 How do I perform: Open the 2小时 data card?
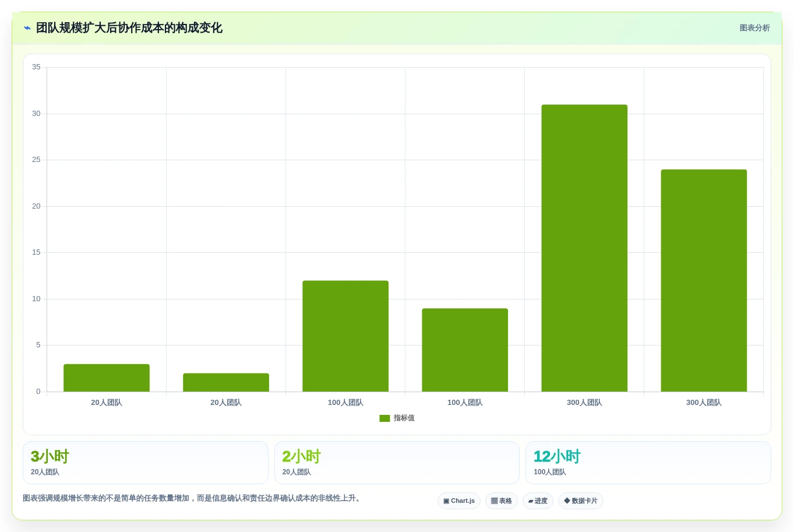(397, 463)
